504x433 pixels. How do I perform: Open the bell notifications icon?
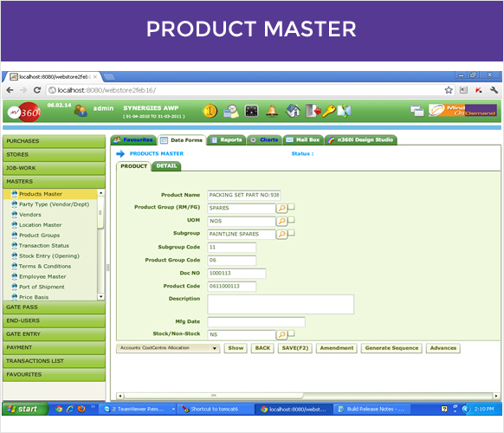pyautogui.click(x=272, y=111)
